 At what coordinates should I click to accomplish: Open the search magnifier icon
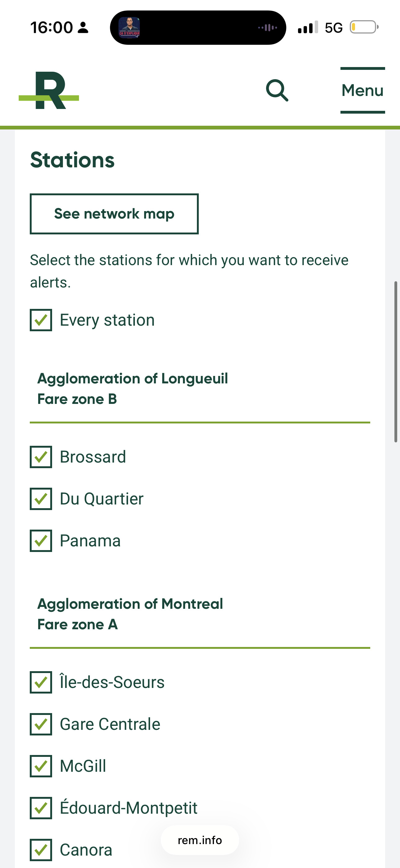tap(277, 90)
